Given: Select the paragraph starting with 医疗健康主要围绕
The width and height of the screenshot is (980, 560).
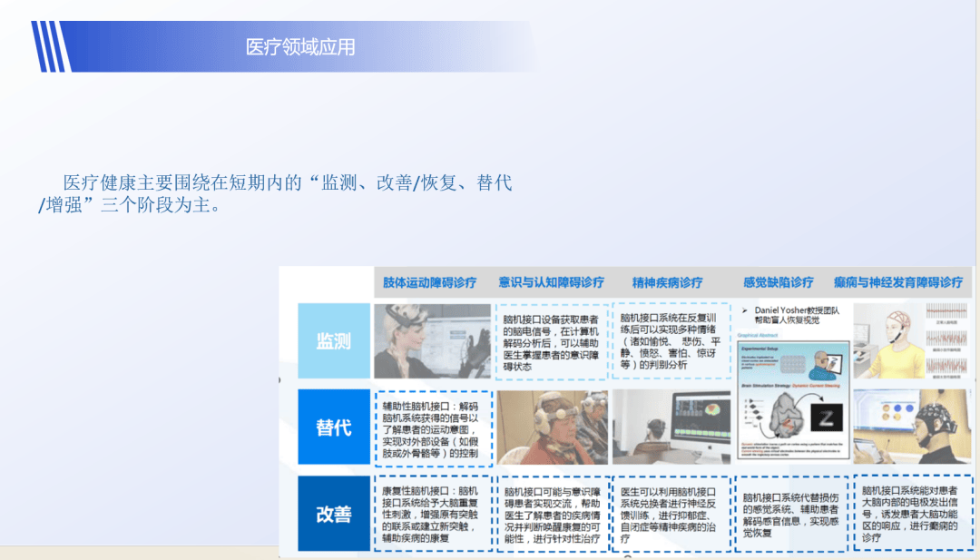Looking at the screenshot, I should point(276,193).
